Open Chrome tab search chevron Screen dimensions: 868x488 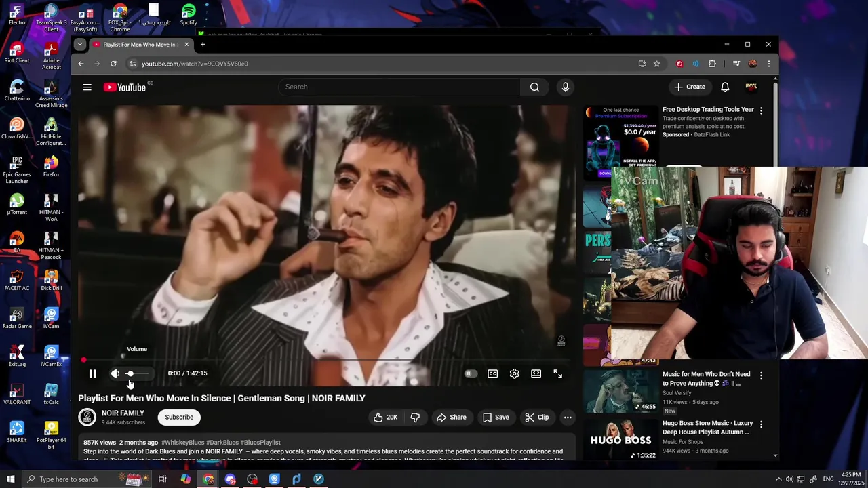79,45
